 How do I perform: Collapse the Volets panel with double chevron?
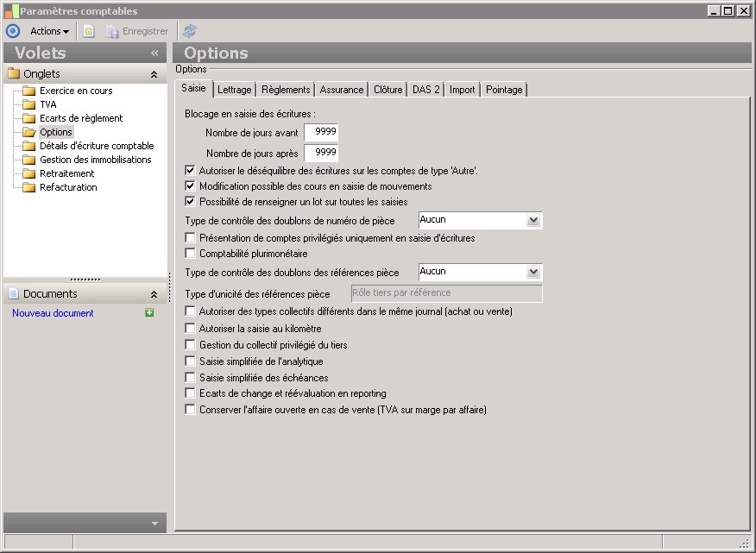(154, 53)
